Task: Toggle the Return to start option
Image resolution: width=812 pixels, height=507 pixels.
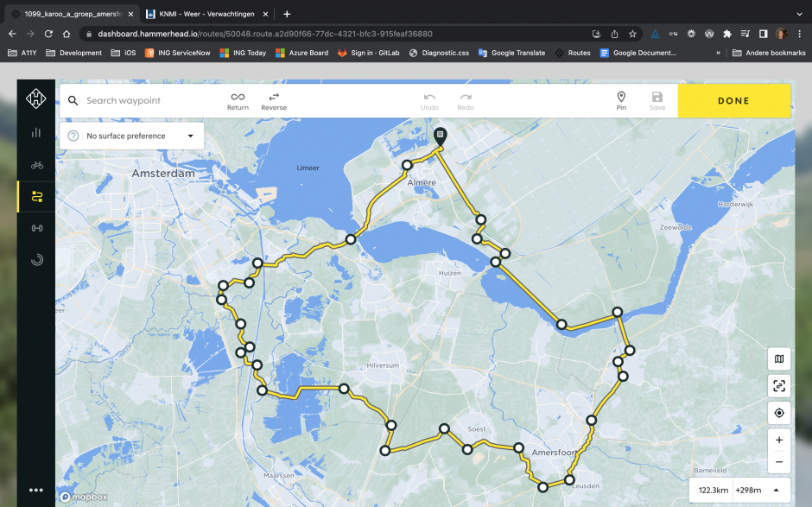Action: tap(238, 100)
